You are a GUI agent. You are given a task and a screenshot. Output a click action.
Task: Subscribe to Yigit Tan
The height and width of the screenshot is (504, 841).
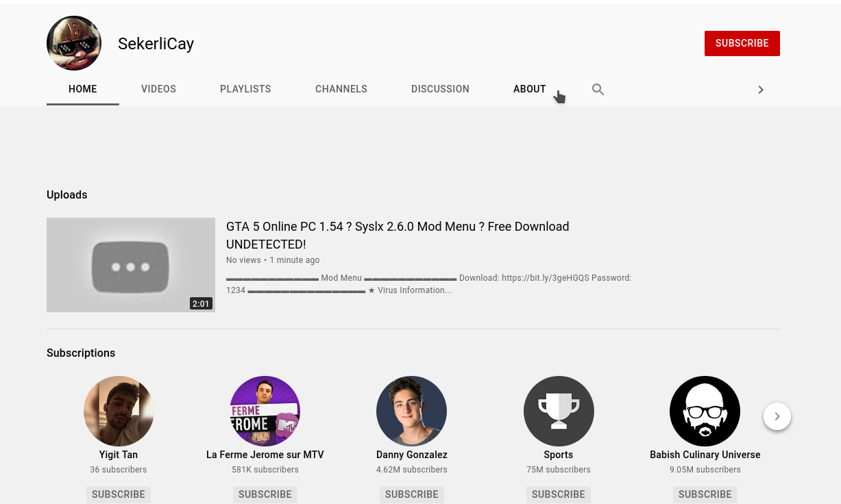(x=119, y=494)
